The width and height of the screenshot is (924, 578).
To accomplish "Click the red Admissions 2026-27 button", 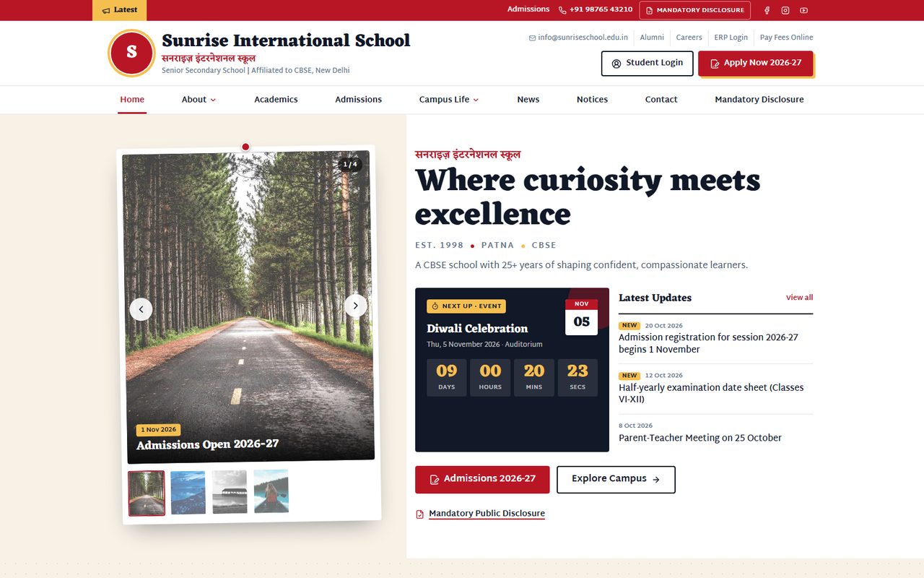I will click(x=482, y=480).
